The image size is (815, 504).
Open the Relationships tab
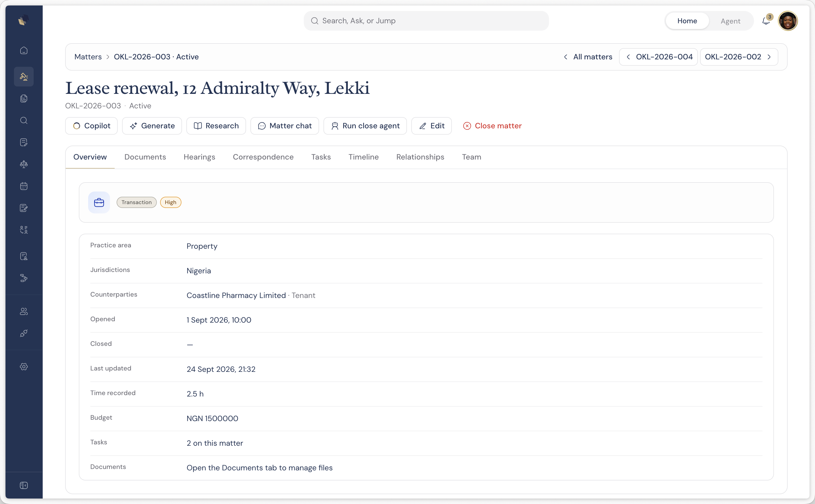pyautogui.click(x=420, y=157)
